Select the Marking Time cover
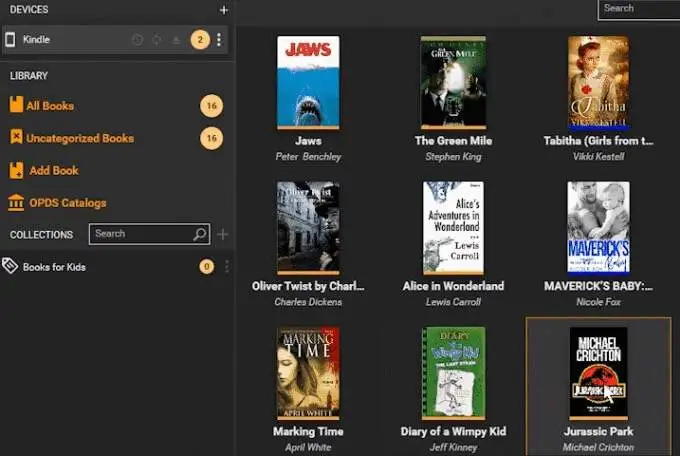Viewport: 680px width, 456px height. point(308,374)
